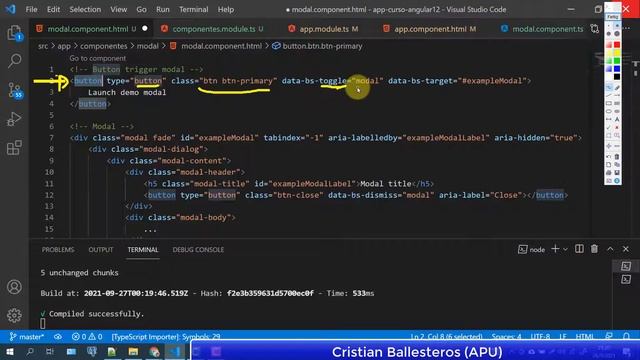640x360 pixels.
Task: Switch to app.module.ts tab
Action: 323,29
